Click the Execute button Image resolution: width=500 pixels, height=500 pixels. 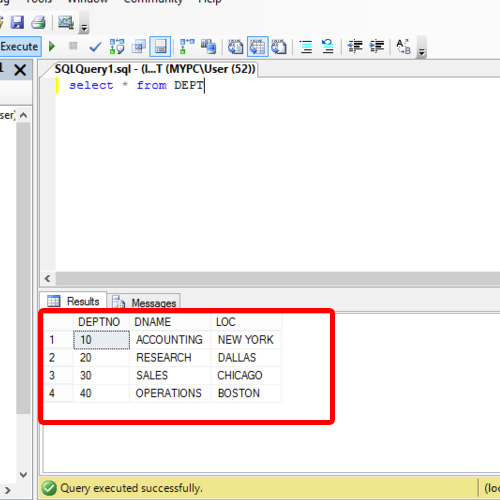click(20, 46)
